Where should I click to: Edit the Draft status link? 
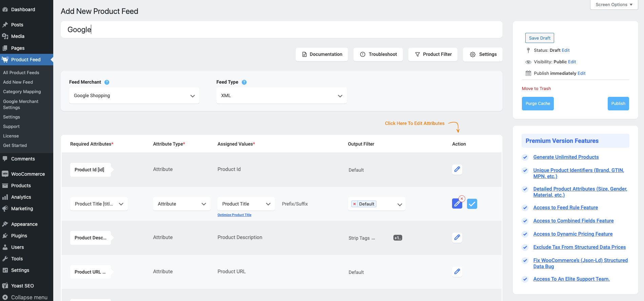click(566, 50)
